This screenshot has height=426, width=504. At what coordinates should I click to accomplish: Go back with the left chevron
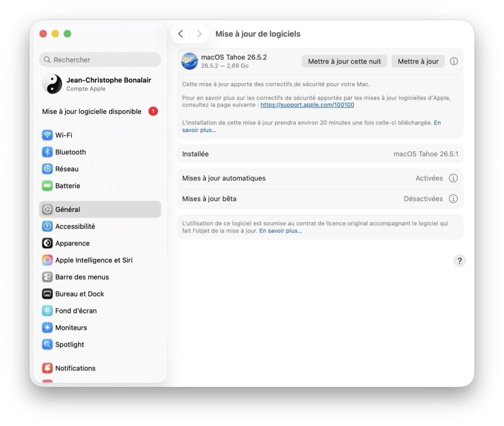click(x=180, y=34)
